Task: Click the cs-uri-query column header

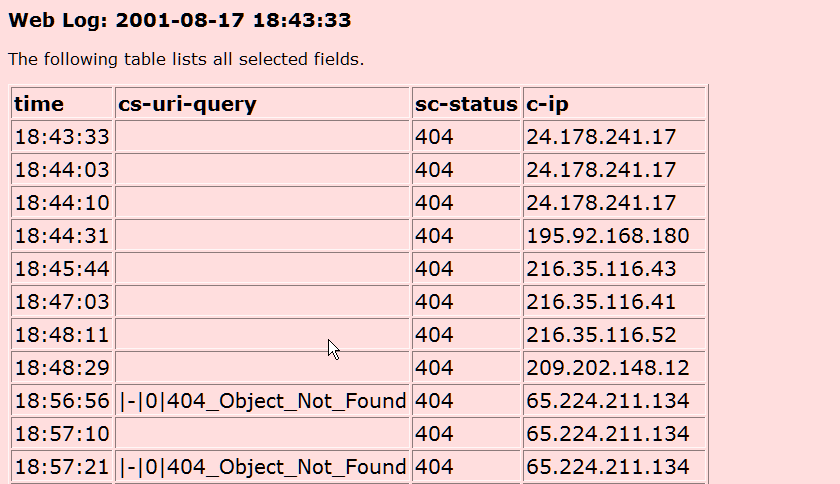Action: [x=262, y=103]
